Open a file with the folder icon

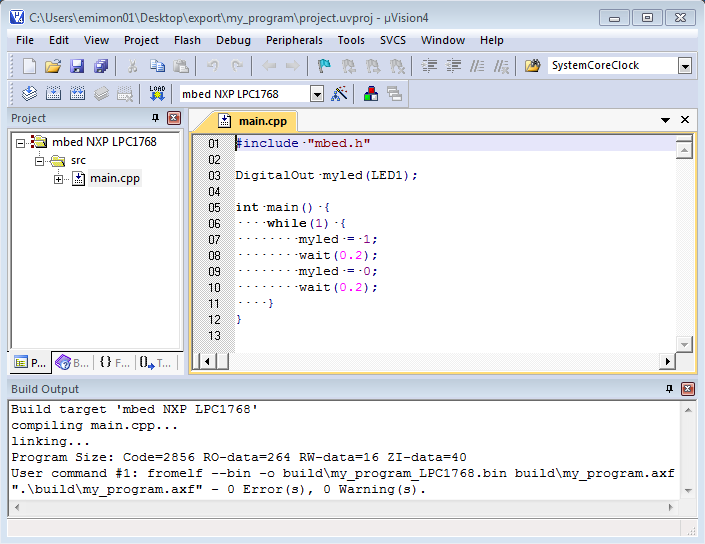pos(53,66)
